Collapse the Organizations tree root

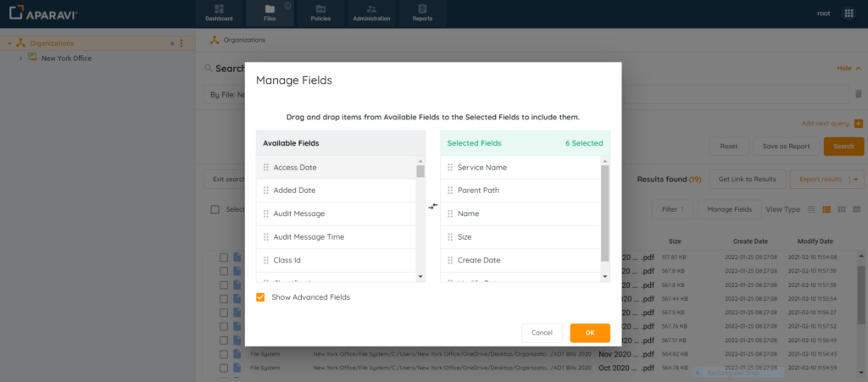tap(8, 43)
